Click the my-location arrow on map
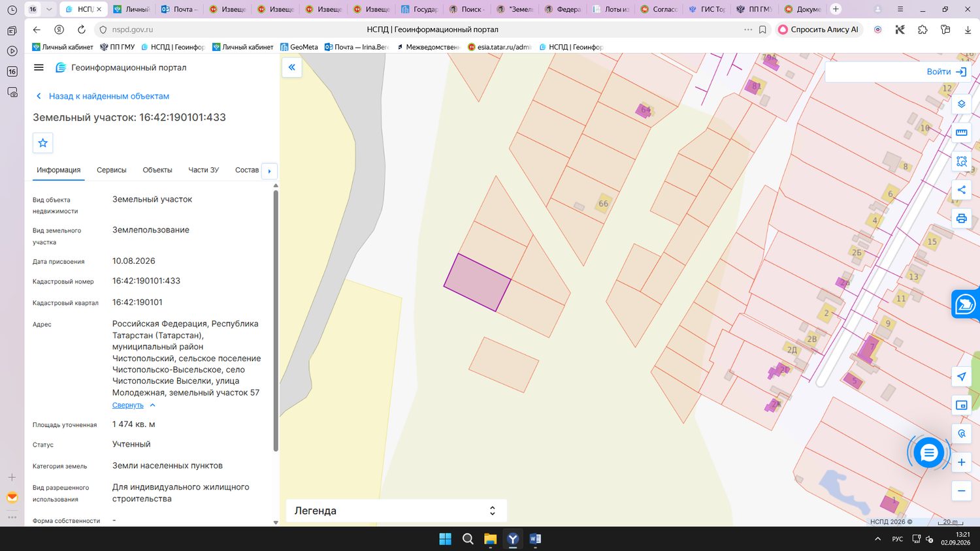This screenshot has height=551, width=980. coord(961,377)
